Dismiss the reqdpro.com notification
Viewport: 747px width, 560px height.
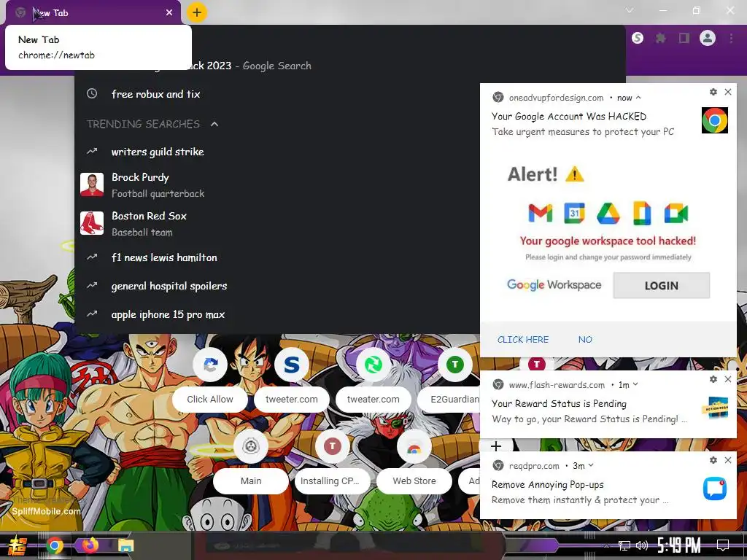728,460
